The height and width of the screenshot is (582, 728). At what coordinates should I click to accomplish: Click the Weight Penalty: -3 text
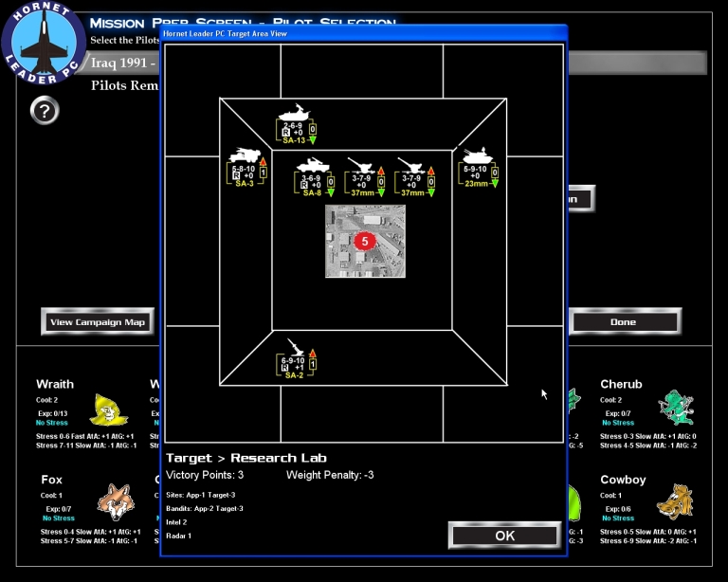tap(330, 475)
